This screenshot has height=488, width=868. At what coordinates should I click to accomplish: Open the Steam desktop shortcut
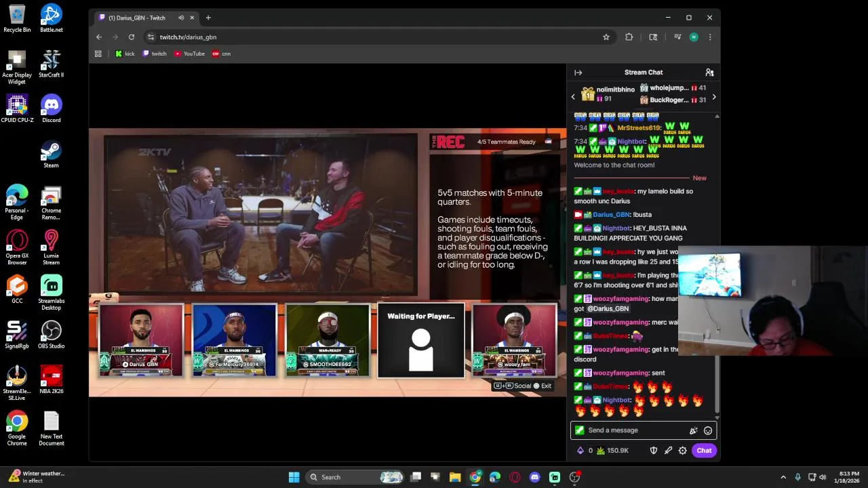coord(51,154)
